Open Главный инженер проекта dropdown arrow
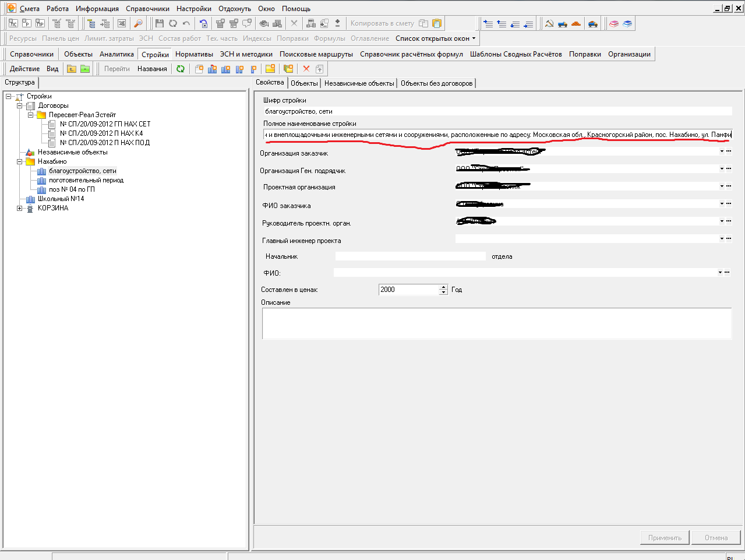The width and height of the screenshot is (745, 560). click(722, 238)
